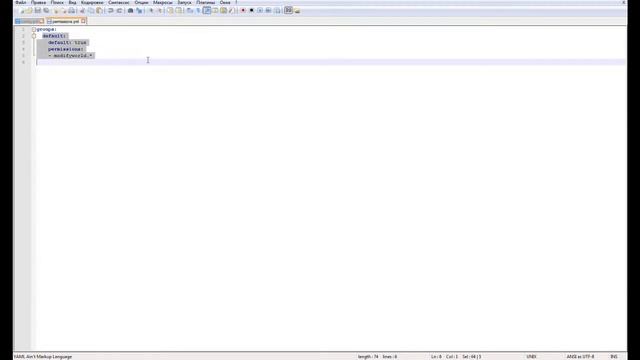Click the Run Macro Multiple Times icon
Screen dimensions: 640x360
coord(269,11)
